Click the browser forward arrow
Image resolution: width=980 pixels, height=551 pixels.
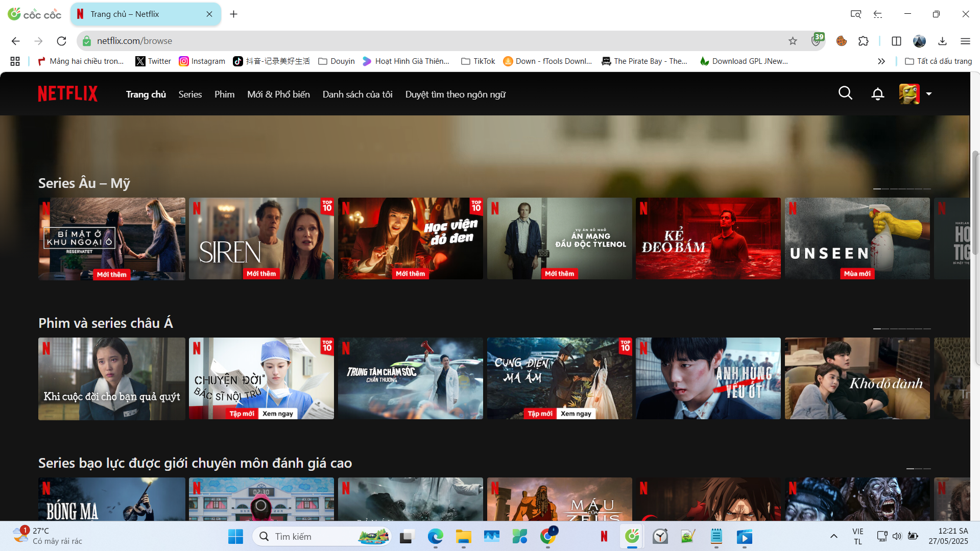point(38,41)
